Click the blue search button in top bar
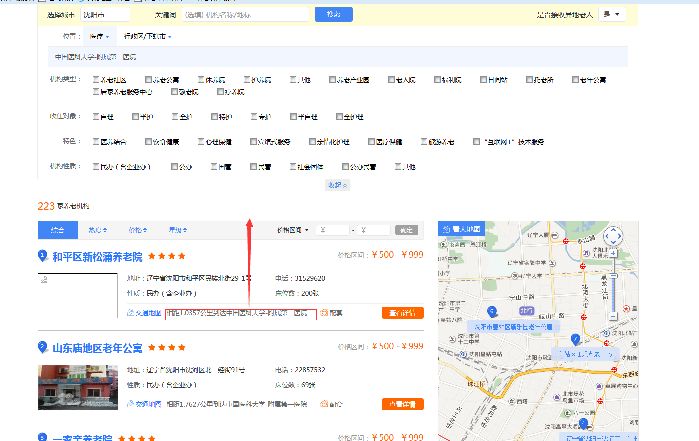Screen dimensions: 699x441 (x=333, y=15)
